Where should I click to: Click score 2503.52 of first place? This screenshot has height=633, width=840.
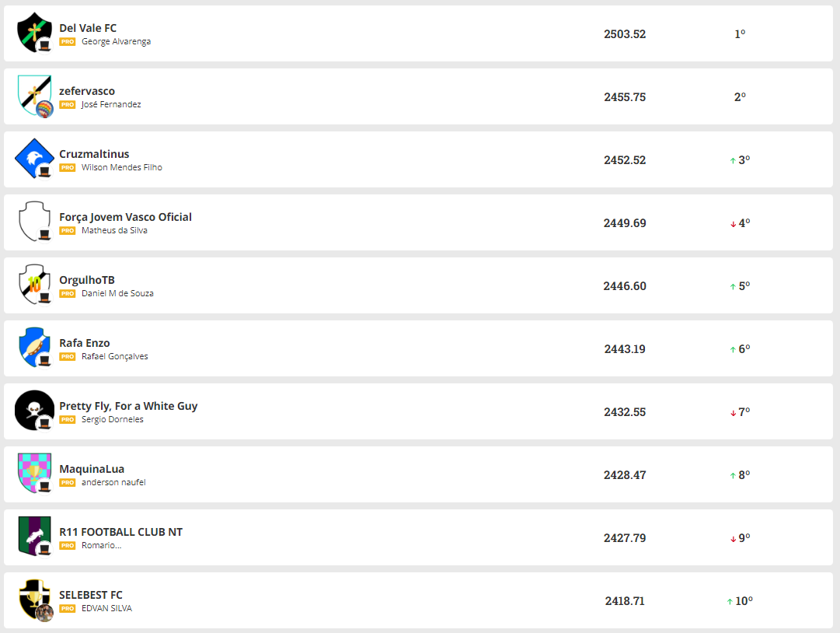pyautogui.click(x=625, y=34)
